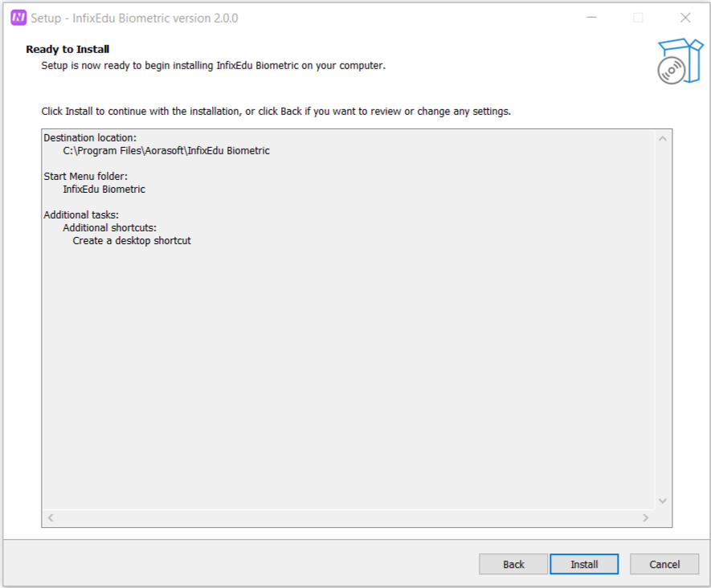The height and width of the screenshot is (588, 711).
Task: Go Back to review settings
Action: click(x=513, y=564)
